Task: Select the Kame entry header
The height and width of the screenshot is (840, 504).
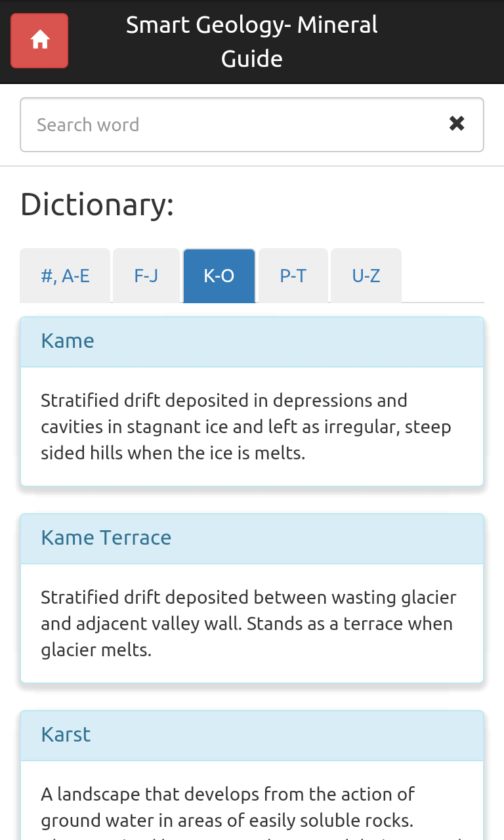Action: point(252,342)
